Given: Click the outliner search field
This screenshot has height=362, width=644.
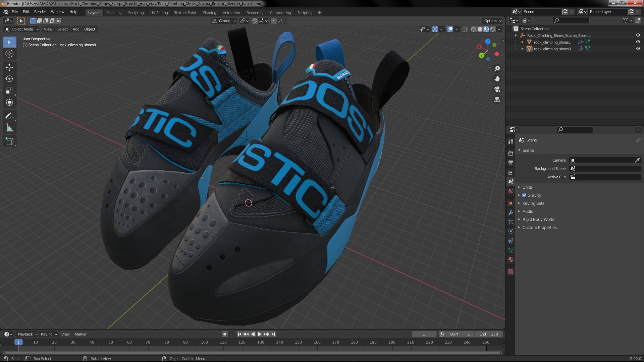Looking at the screenshot, I should tap(571, 20).
